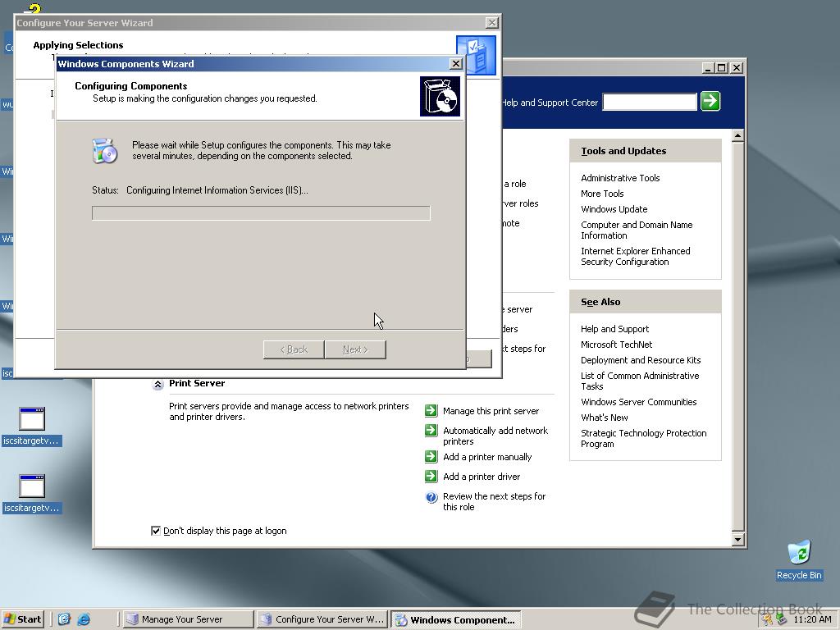Open List of Common Administrative Tasks link
This screenshot has height=630, width=840.
coord(640,381)
